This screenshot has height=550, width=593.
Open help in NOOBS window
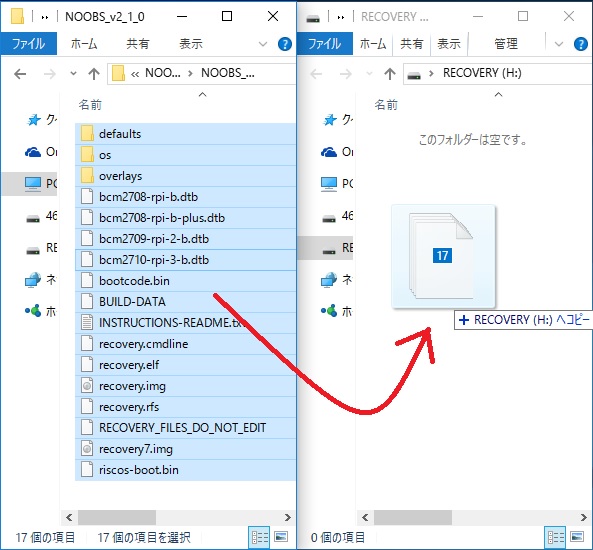click(x=284, y=44)
